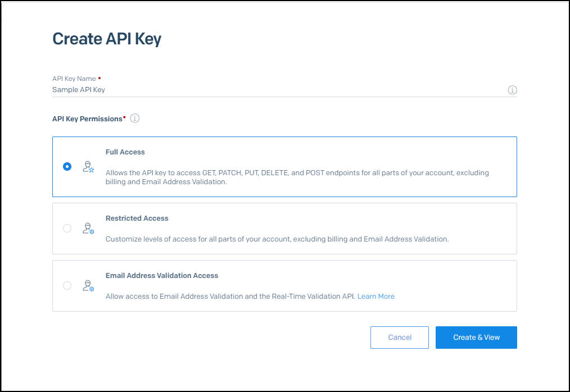
Task: Click the Email Address Validation Access title
Action: [x=162, y=276]
